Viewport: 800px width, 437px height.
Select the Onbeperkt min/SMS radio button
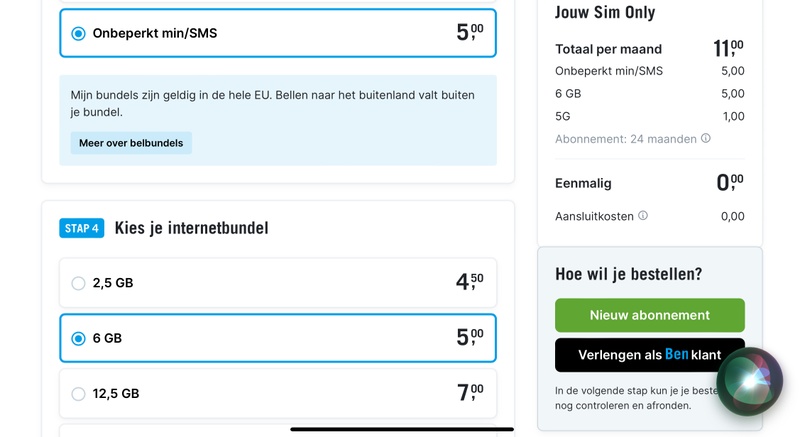coord(78,33)
